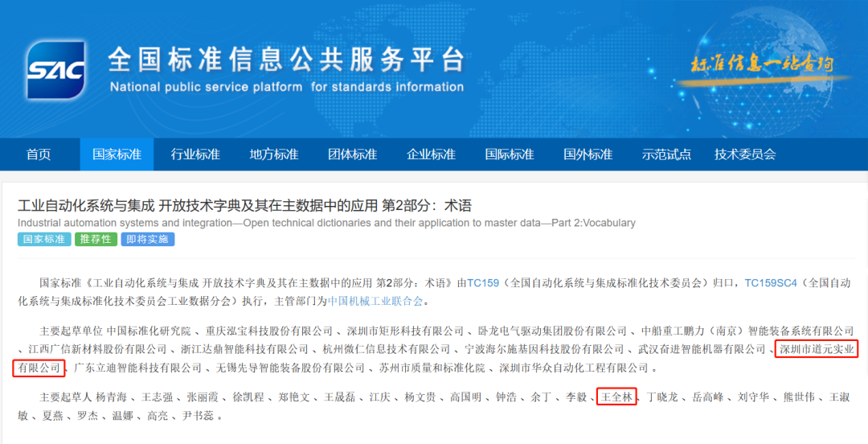Click the company 重庆泓宝科技股份有限公司
This screenshot has width=868, height=444.
pyautogui.click(x=269, y=331)
